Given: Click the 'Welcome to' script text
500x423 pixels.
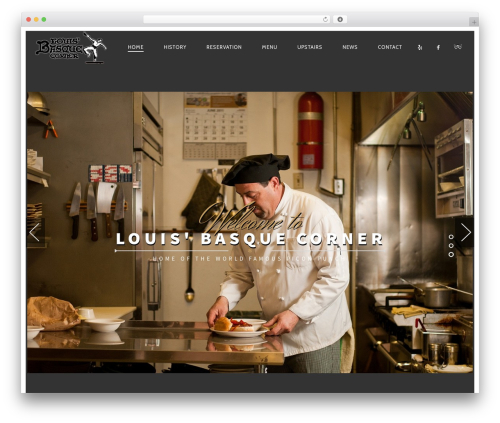Looking at the screenshot, I should point(251,219).
